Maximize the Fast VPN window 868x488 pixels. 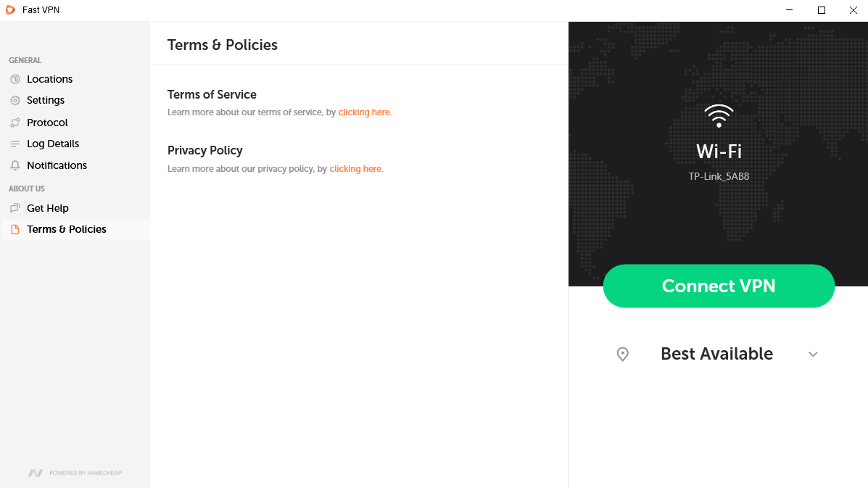click(822, 10)
